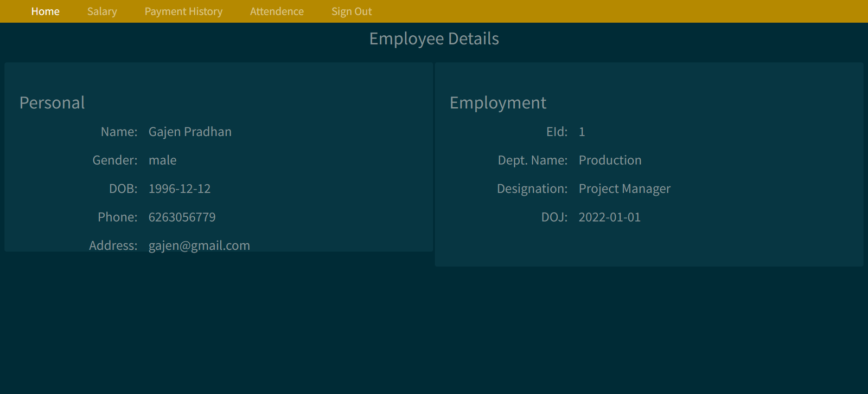Go to the Salary page
Viewport: 868px width, 394px height.
(x=102, y=11)
